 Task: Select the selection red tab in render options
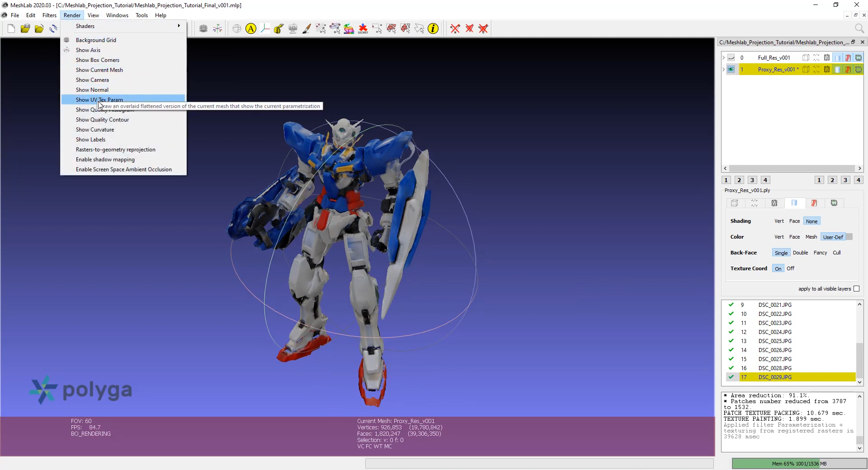pos(814,203)
